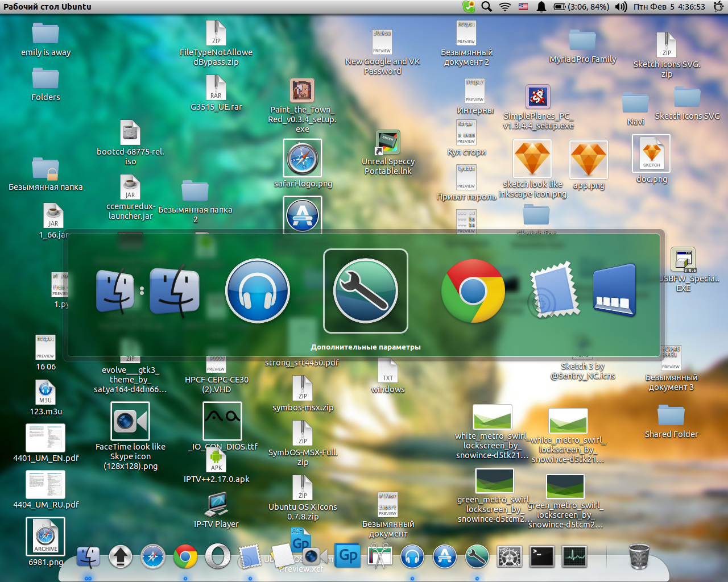Open Finder from the dock
Viewport: 728px width, 582px height.
88,557
